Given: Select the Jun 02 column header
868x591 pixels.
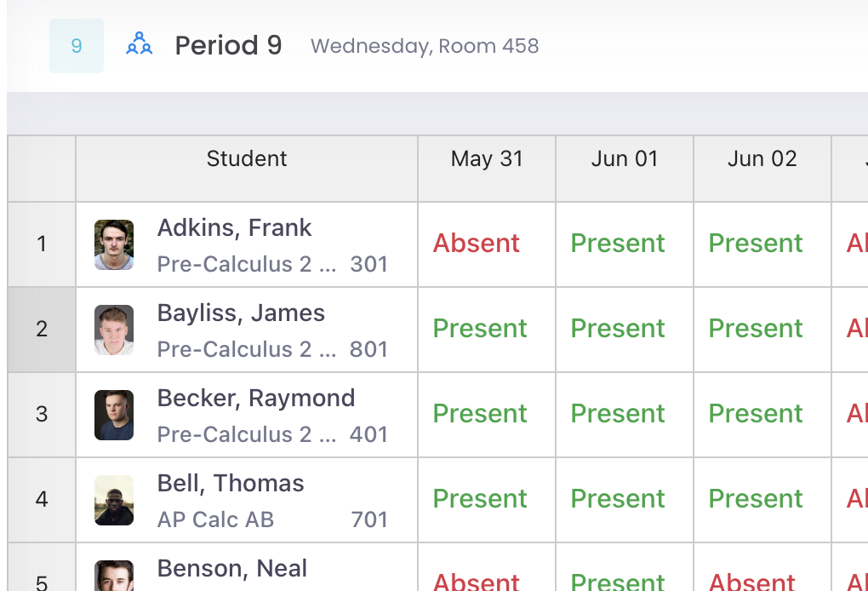Looking at the screenshot, I should [762, 159].
